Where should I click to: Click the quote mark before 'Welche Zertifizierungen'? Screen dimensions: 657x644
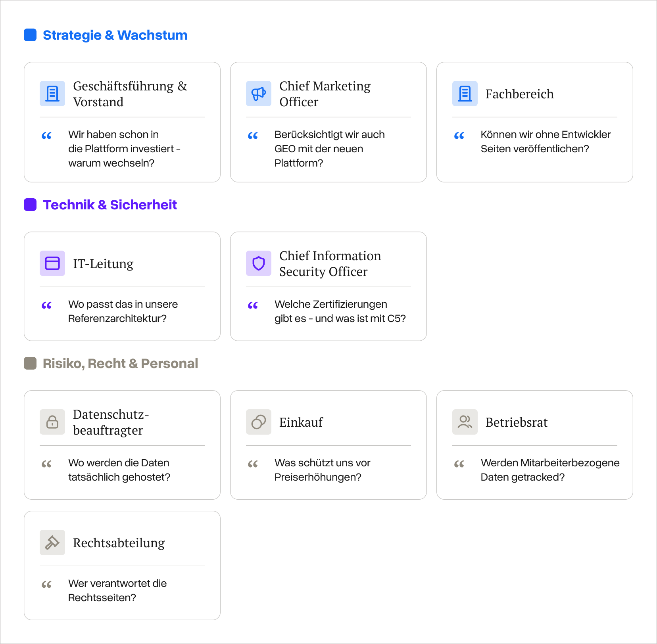click(x=253, y=305)
